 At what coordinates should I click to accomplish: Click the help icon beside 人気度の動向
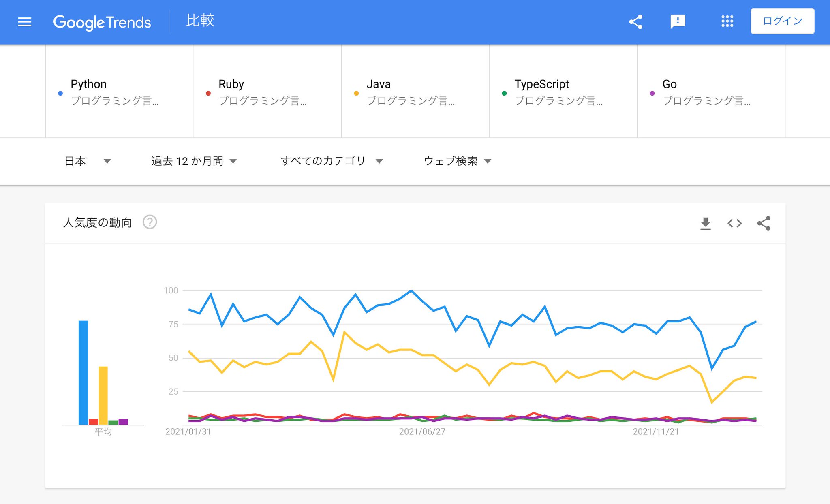click(x=150, y=222)
